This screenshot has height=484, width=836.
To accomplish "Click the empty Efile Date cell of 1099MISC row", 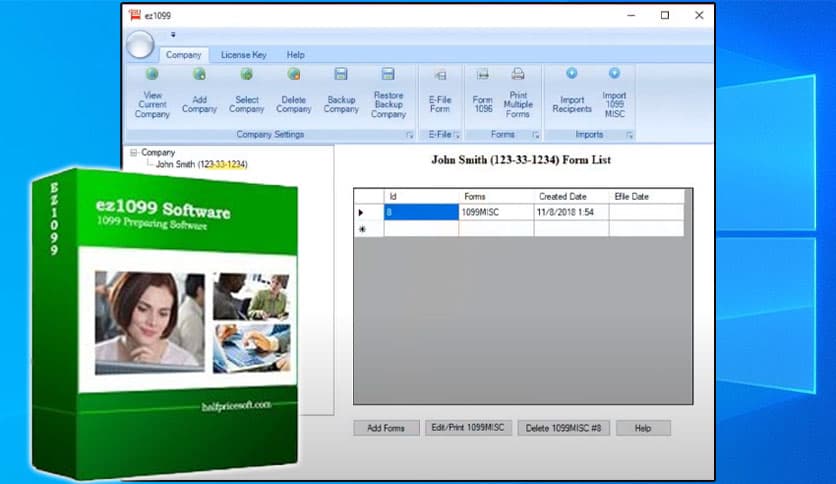I will [647, 212].
